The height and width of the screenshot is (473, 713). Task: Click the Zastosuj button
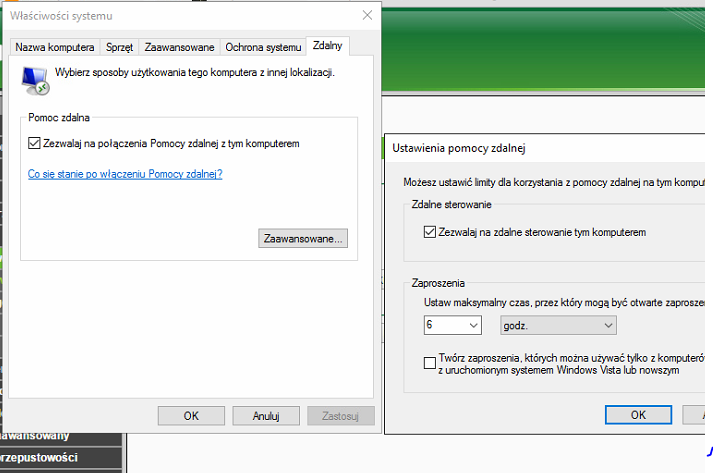tap(341, 416)
